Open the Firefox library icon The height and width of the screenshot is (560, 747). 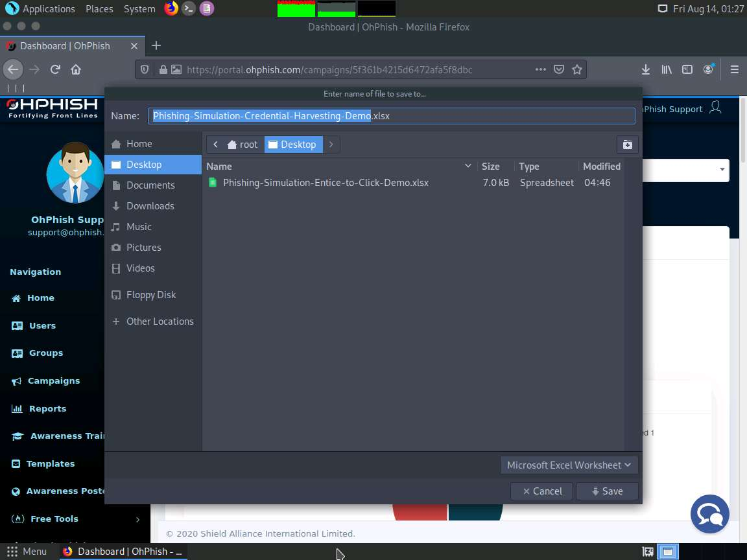(x=667, y=69)
